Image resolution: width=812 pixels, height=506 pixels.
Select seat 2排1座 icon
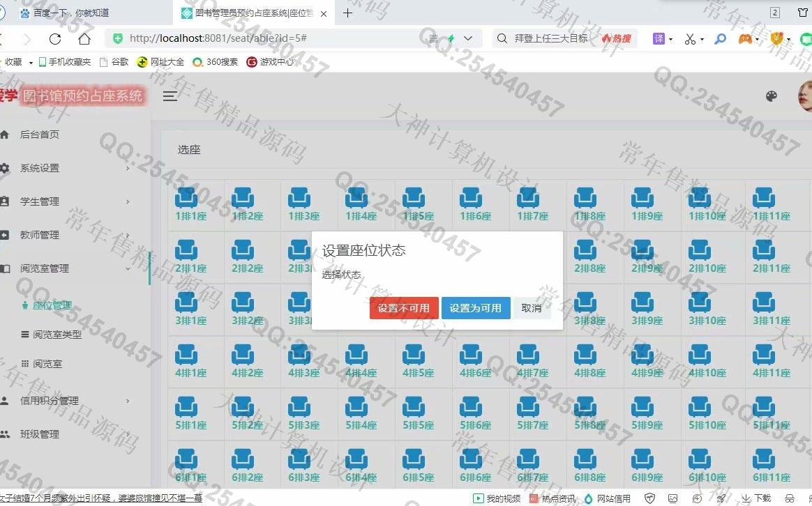[x=186, y=250]
